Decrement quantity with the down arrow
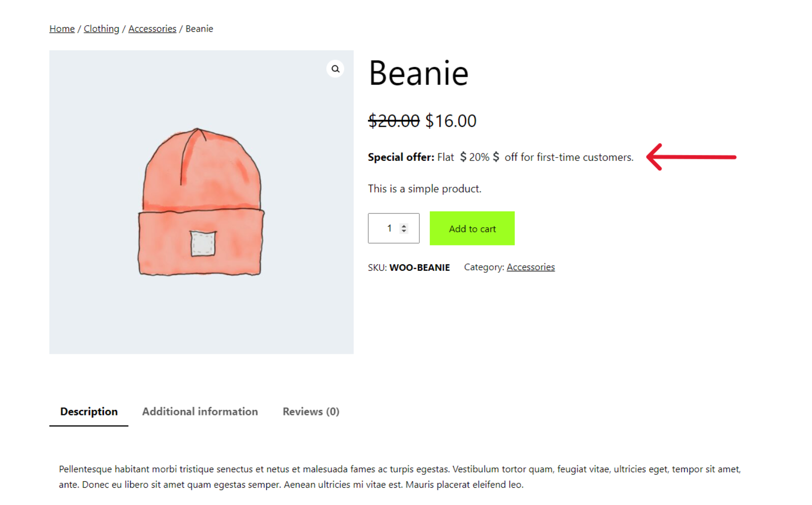 404,231
